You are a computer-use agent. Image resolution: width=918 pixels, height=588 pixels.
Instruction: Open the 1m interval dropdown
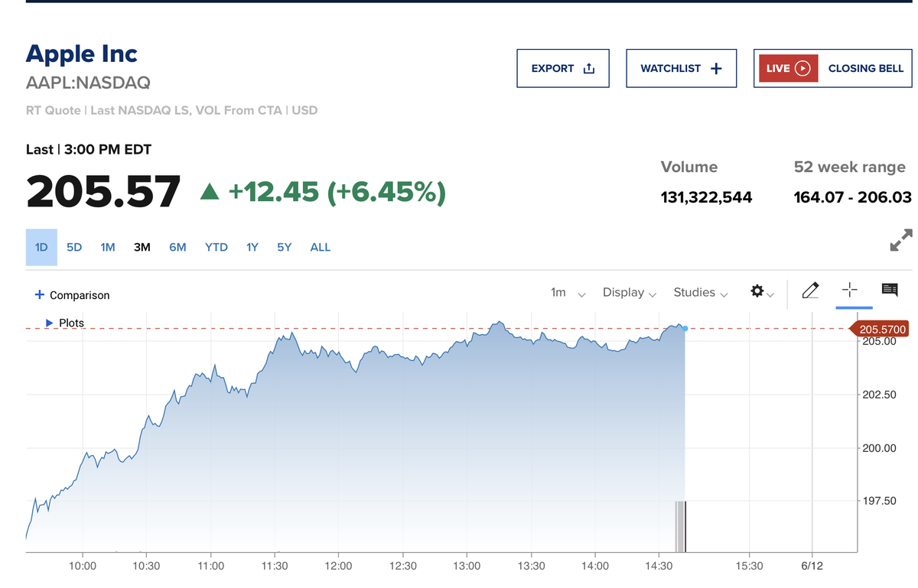point(568,293)
